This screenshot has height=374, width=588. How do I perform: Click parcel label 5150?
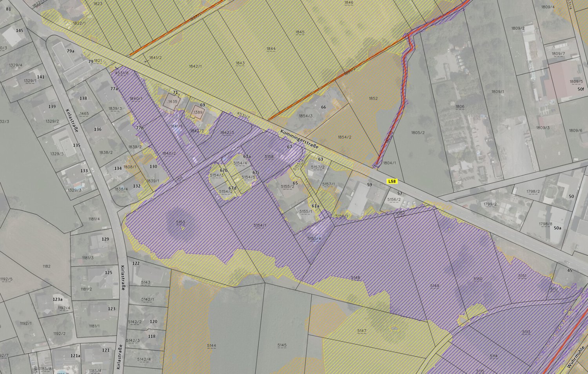click(478, 279)
